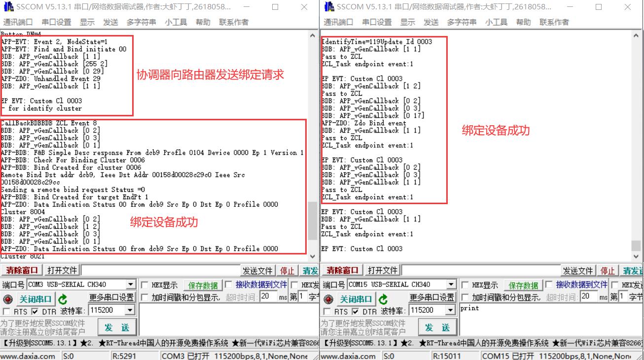The image size is (644, 360).
Task: Click scroll-down arrow in left receive log
Action: (x=313, y=256)
